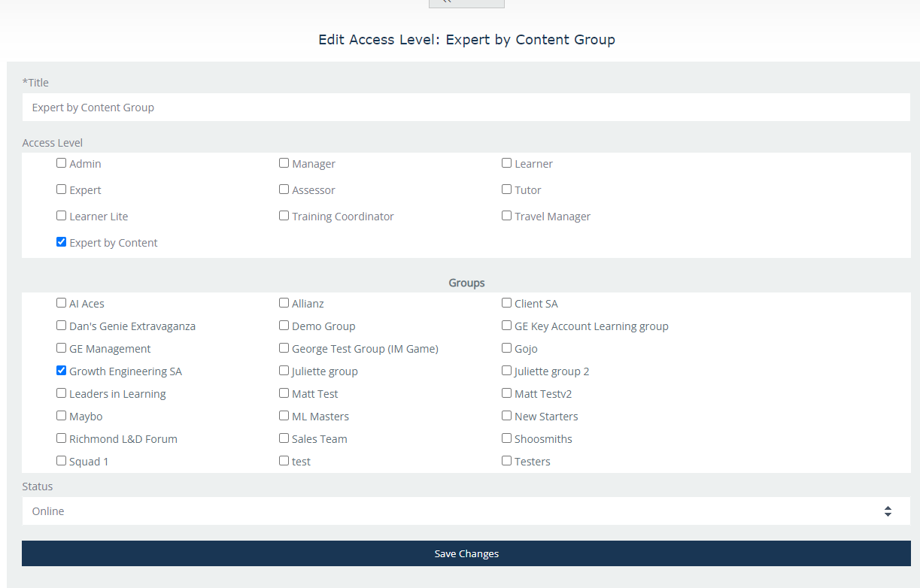Toggle the Travel Manager checkbox
Image resolution: width=920 pixels, height=588 pixels.
507,216
